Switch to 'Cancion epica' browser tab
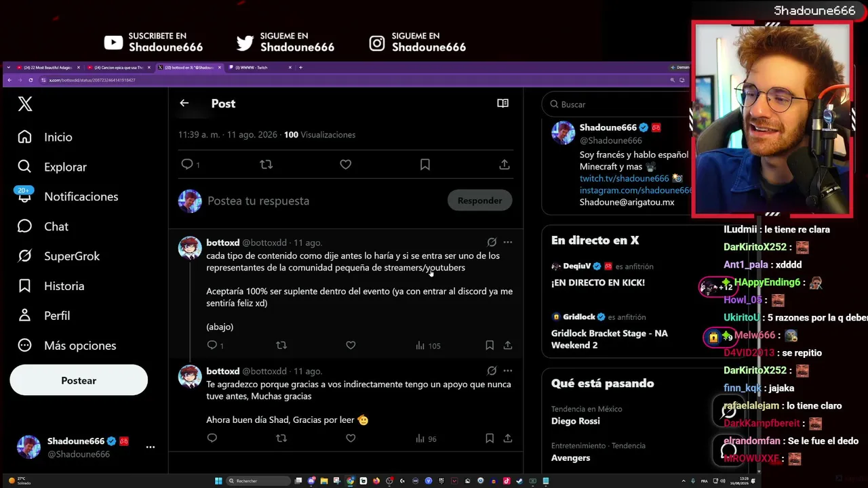This screenshot has width=868, height=488. (x=118, y=67)
